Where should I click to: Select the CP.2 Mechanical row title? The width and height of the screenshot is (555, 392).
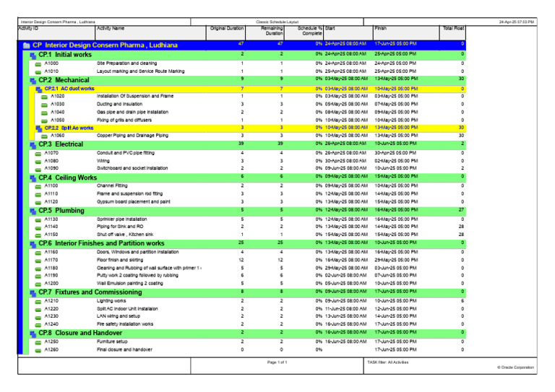[x=64, y=80]
